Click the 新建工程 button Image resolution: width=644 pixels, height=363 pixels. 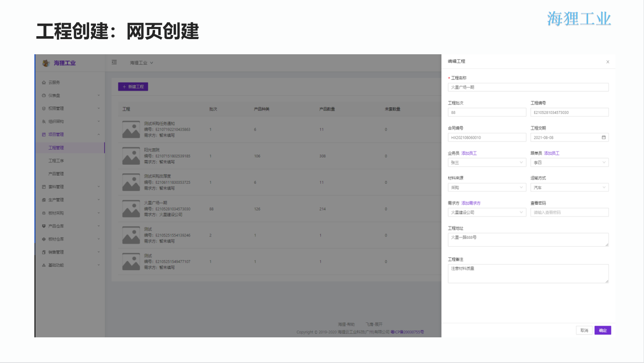133,87
